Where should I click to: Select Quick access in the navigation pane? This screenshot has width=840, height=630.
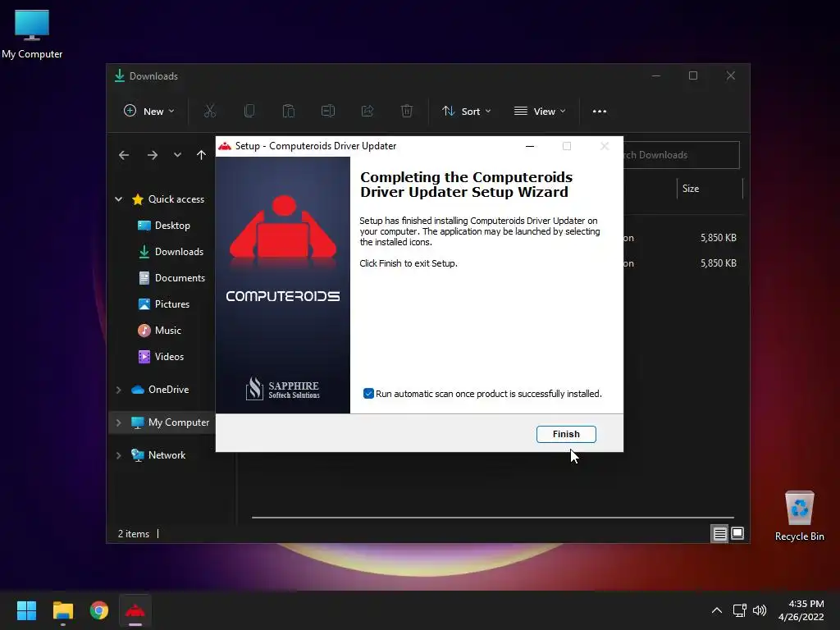168,199
